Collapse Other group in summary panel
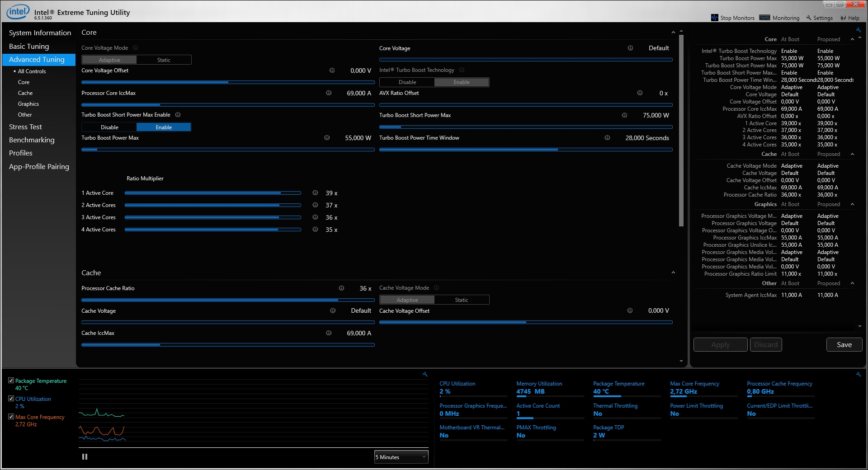The height and width of the screenshot is (470, 868). [x=852, y=284]
